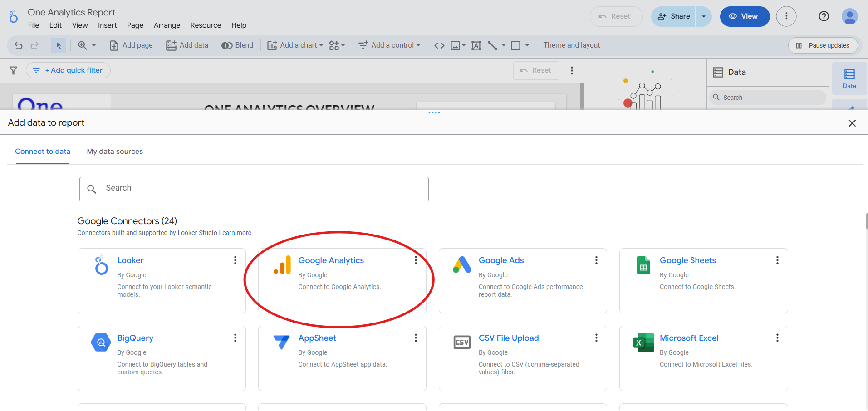Open Share options dropdown arrow
868x411 pixels.
[704, 16]
